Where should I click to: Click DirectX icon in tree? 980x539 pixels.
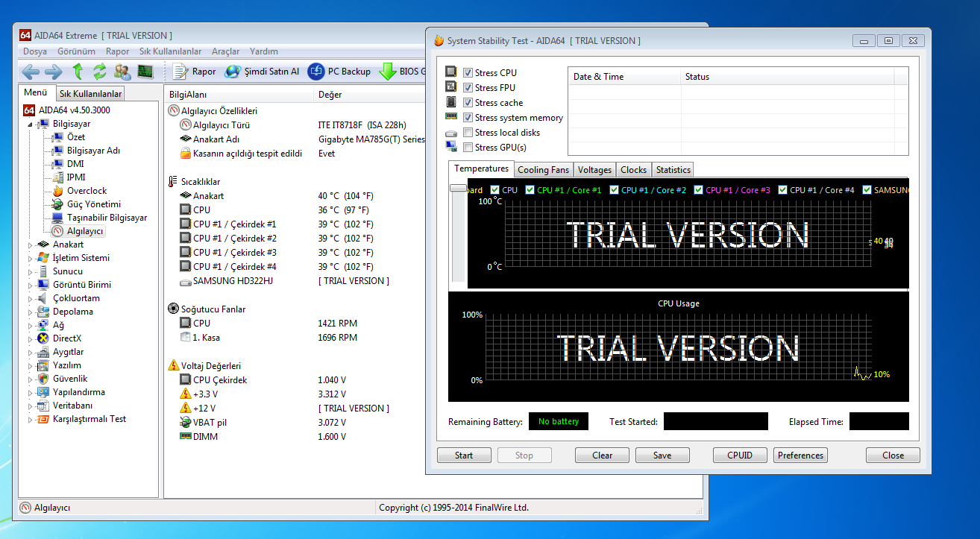[x=43, y=338]
